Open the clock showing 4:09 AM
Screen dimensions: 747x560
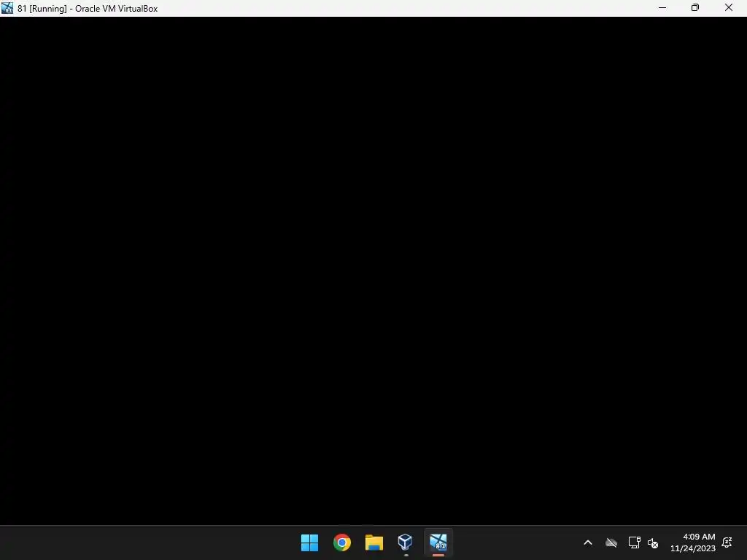tap(699, 537)
